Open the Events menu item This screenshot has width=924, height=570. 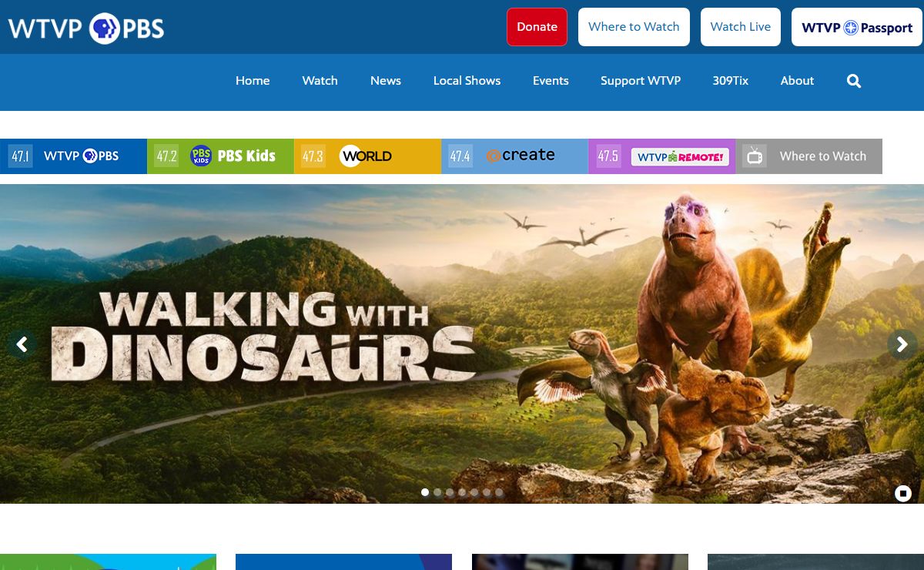(551, 81)
